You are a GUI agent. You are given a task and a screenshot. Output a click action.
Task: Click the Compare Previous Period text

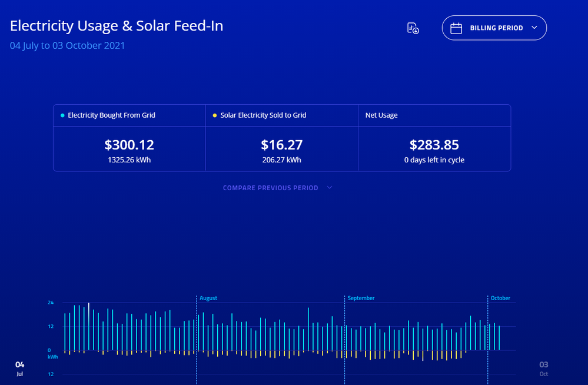pyautogui.click(x=270, y=188)
